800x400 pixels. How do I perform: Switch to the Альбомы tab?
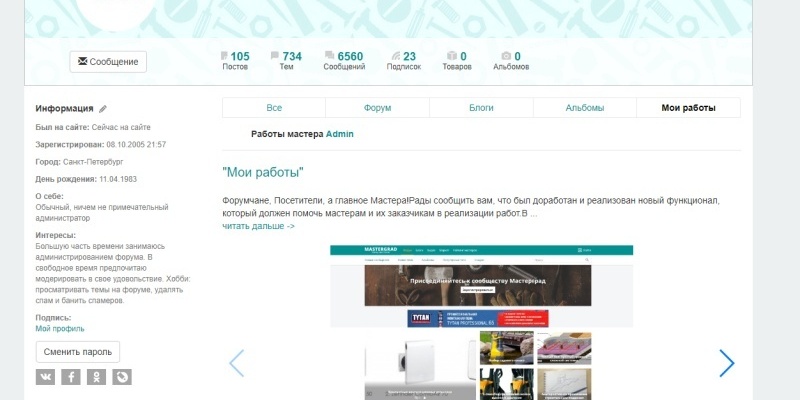[x=585, y=108]
